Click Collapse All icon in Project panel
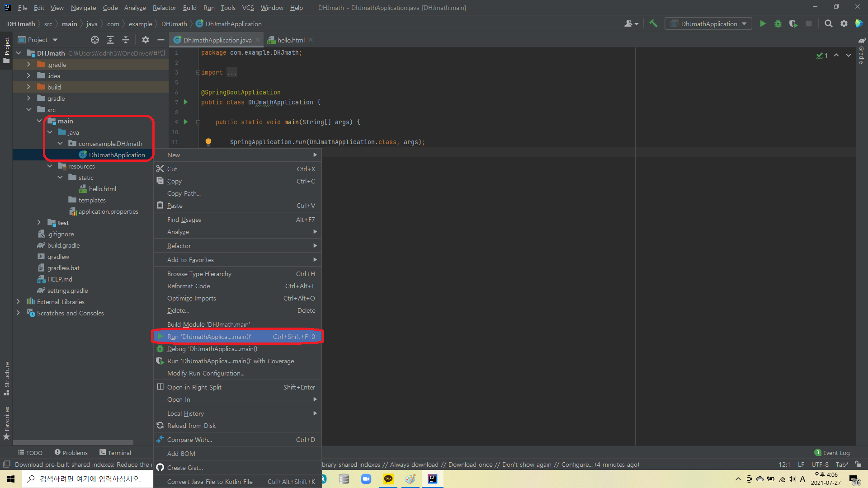 coord(126,40)
